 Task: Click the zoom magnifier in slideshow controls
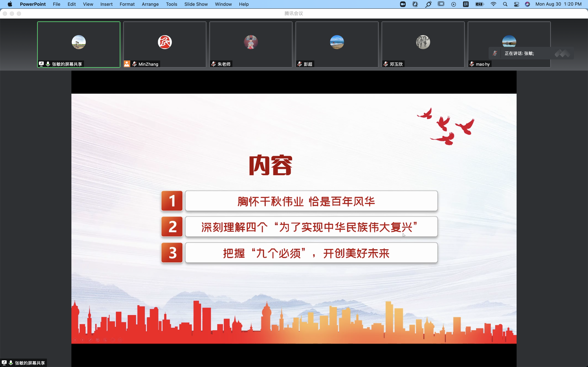pyautogui.click(x=105, y=340)
